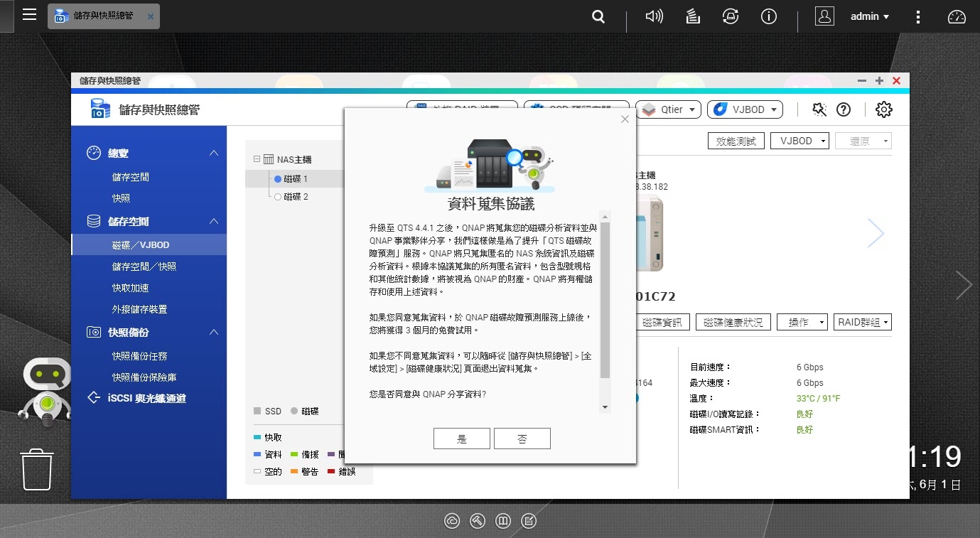
Task: Open 快照備份任務 in the sidebar
Action: tap(140, 356)
